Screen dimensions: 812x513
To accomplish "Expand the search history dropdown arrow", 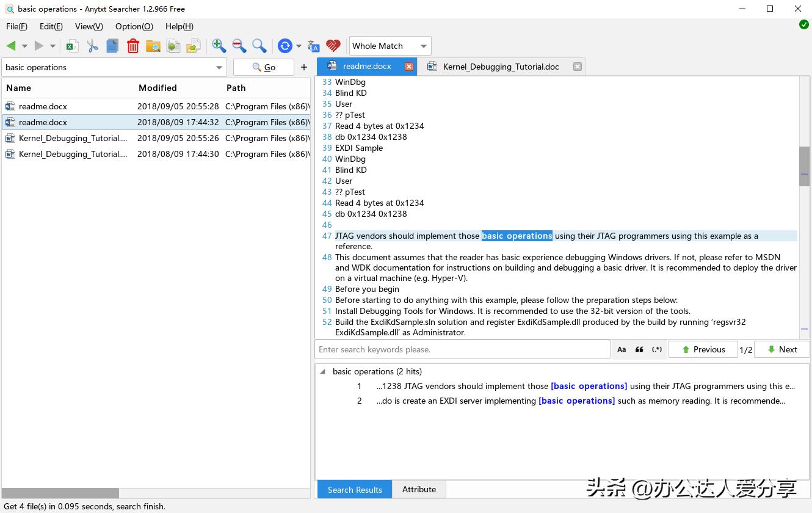I will [x=219, y=67].
